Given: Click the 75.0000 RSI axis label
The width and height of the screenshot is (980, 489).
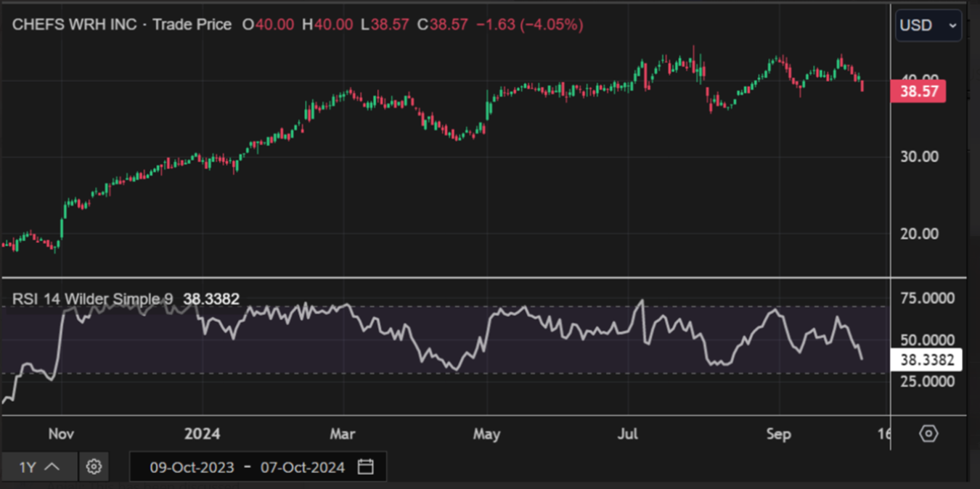Looking at the screenshot, I should pos(927,299).
